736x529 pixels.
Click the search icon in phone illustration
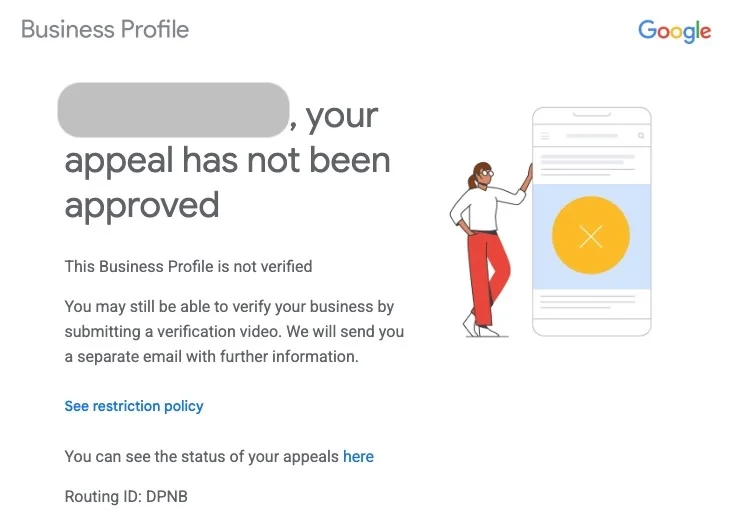pyautogui.click(x=641, y=136)
